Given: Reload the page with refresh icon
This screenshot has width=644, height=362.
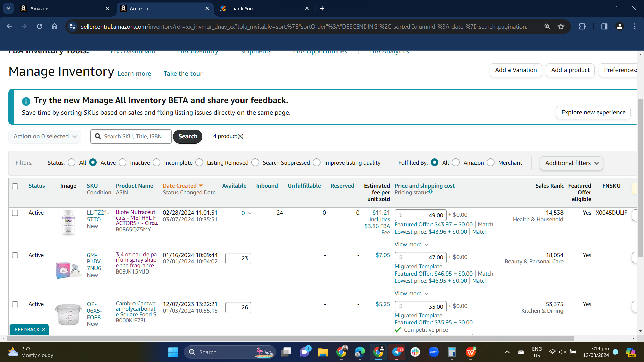Looking at the screenshot, I should (39, 26).
